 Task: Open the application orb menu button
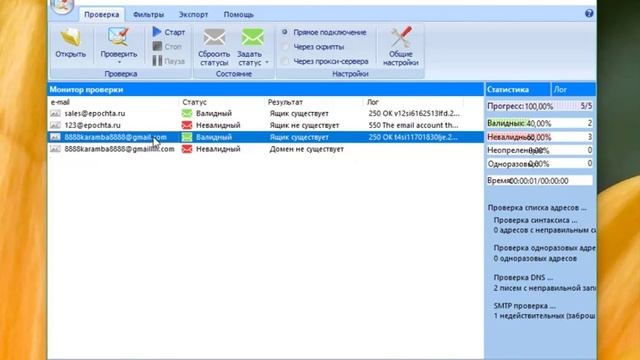[62, 6]
